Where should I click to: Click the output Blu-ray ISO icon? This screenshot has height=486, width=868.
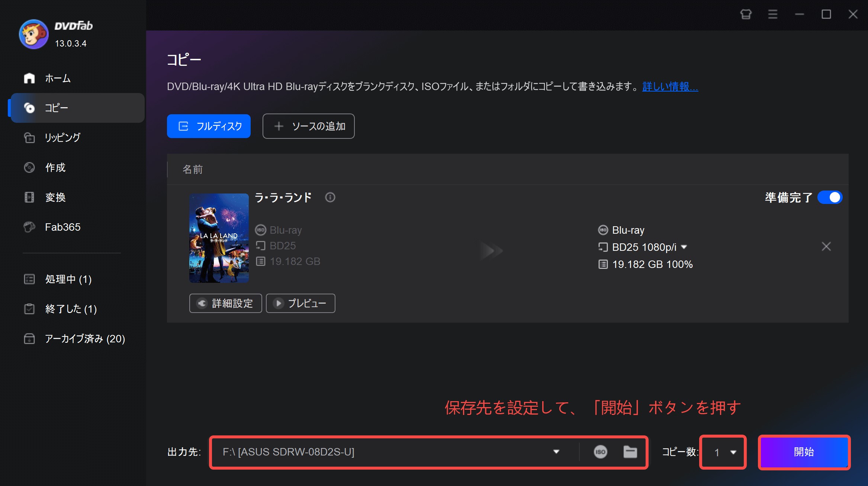pos(603,230)
